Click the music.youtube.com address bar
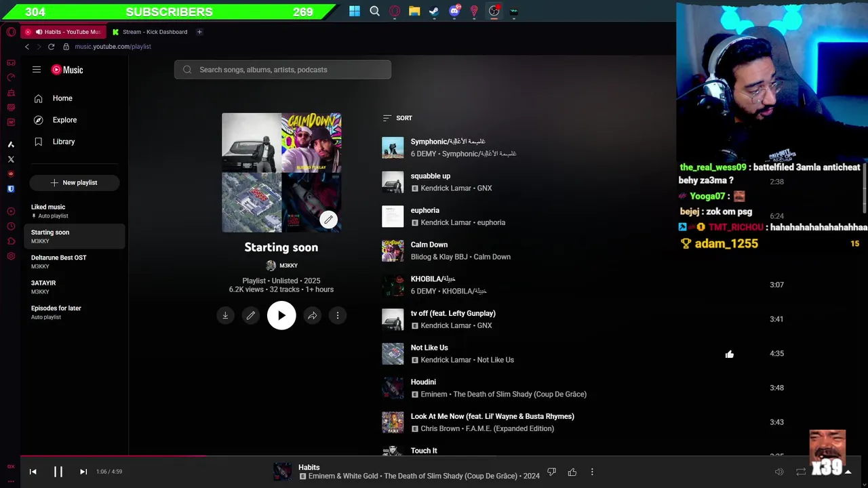 pyautogui.click(x=113, y=47)
